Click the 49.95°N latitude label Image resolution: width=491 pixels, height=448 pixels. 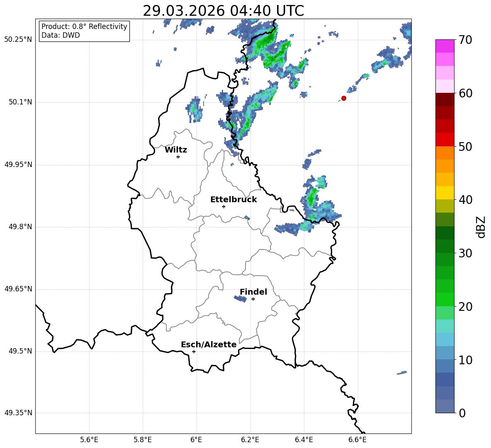(18, 165)
